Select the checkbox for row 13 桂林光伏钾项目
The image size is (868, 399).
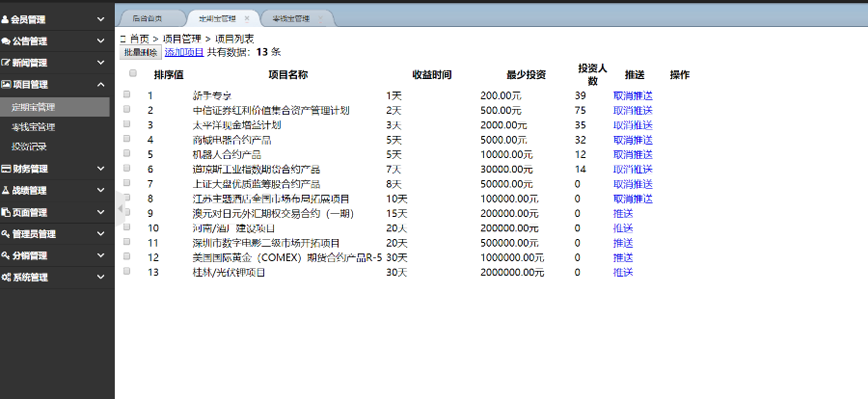pyautogui.click(x=127, y=273)
